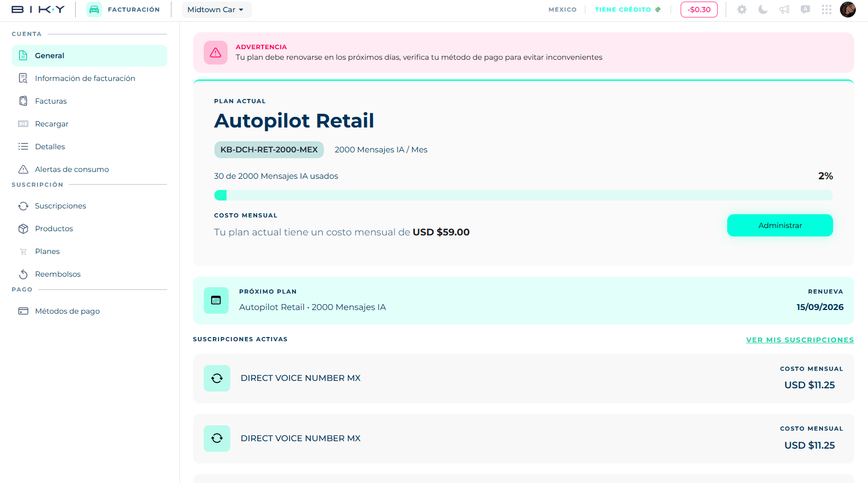Open the settings gear icon
Screen dimensions: 868x483
point(742,10)
